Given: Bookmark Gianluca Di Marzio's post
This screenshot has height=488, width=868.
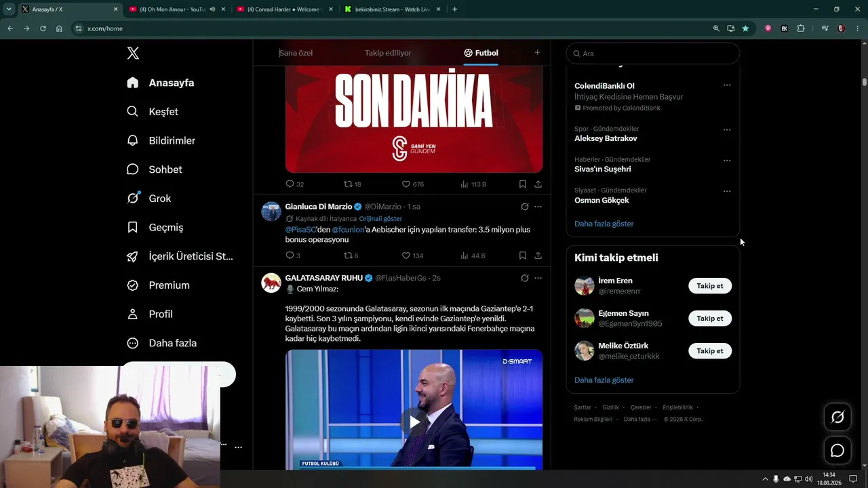Looking at the screenshot, I should (522, 256).
